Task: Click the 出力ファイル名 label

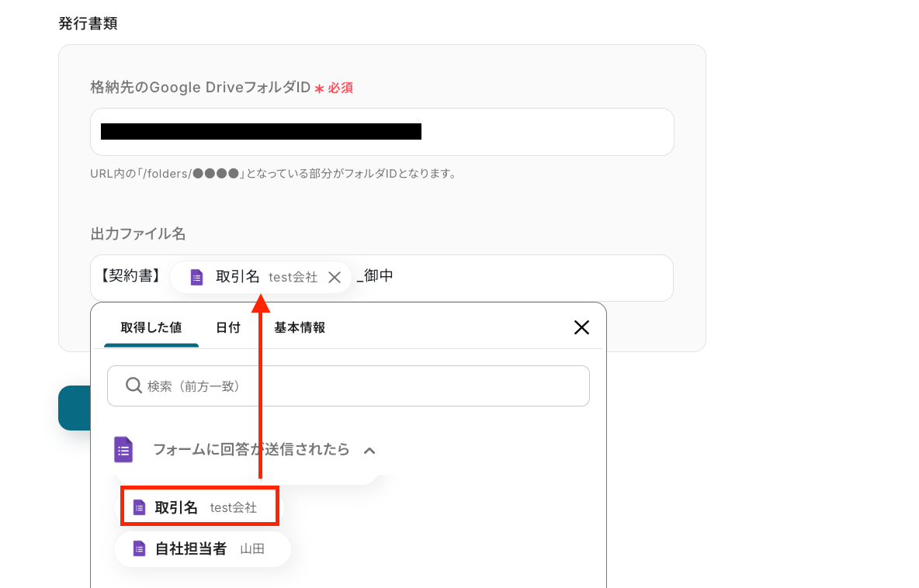Action: [138, 233]
